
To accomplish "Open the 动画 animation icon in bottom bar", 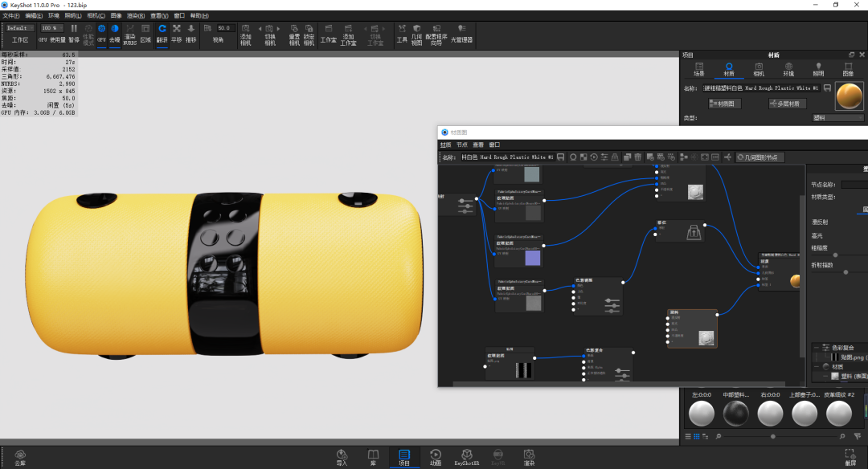I will 436,458.
